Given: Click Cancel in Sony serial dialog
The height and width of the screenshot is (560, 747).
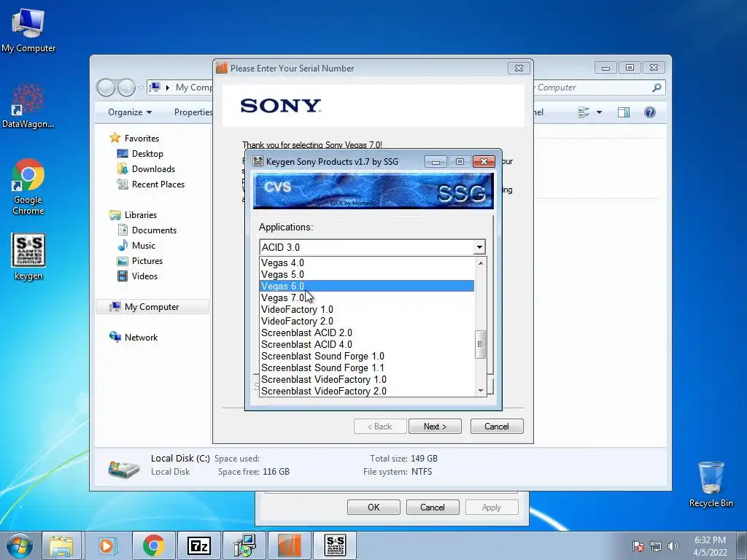Looking at the screenshot, I should (496, 426).
